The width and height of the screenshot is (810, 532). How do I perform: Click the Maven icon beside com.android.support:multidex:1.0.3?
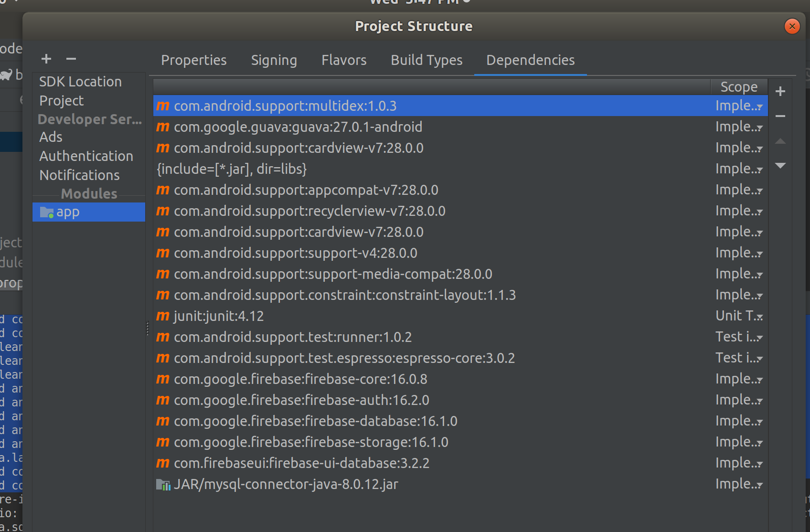(x=162, y=106)
